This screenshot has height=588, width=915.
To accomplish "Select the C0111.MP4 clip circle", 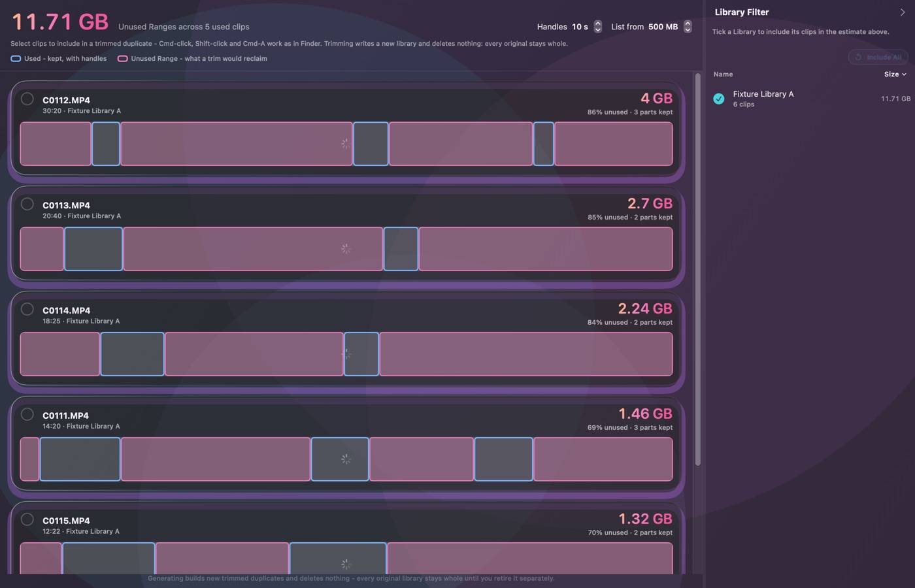I will pyautogui.click(x=27, y=414).
